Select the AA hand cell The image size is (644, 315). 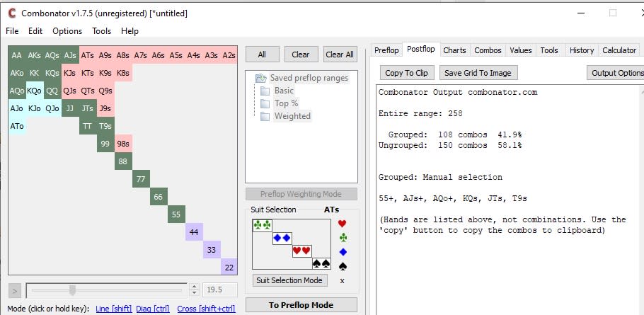point(17,55)
